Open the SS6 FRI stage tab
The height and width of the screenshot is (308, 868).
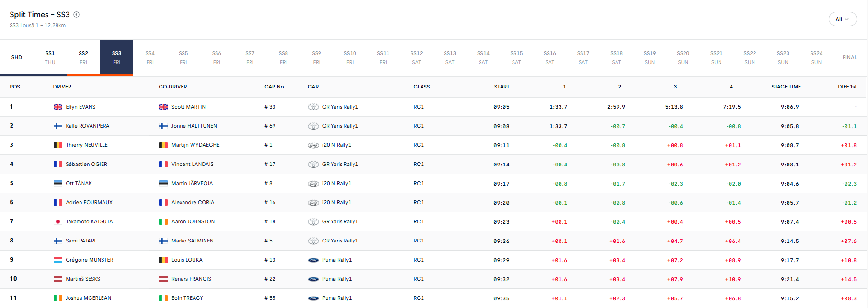tap(217, 57)
